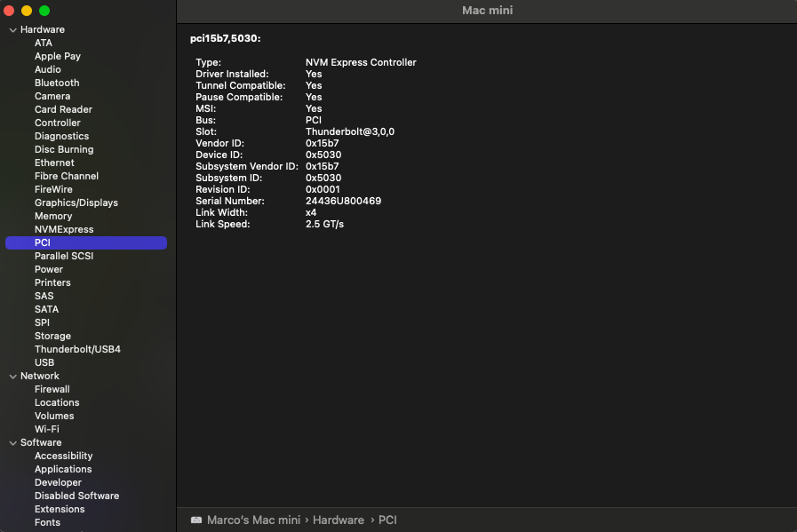Viewport: 797px width, 532px height.
Task: Select SAS in the sidebar
Action: click(44, 296)
